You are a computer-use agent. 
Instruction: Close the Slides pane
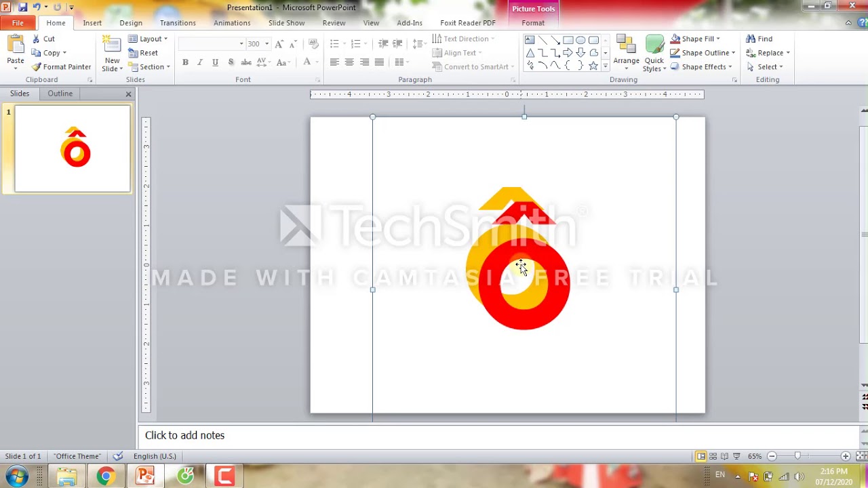tap(128, 94)
